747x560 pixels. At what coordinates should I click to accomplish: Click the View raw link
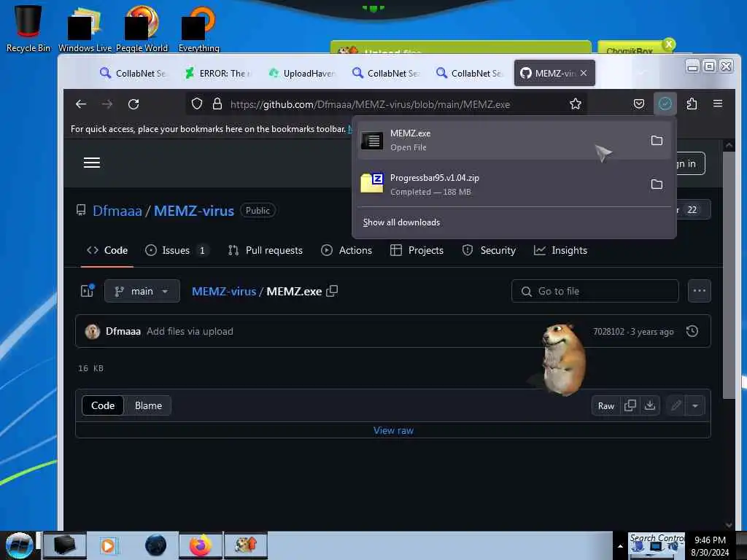(393, 430)
